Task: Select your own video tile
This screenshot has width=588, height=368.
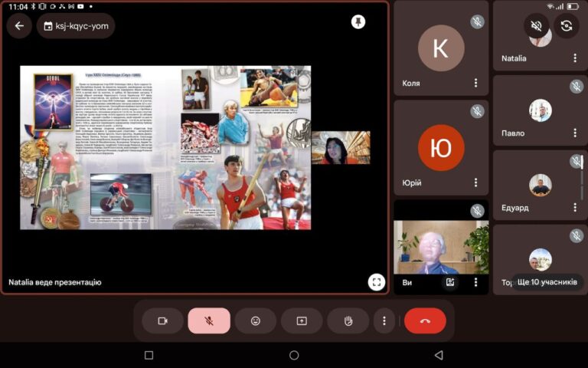Action: (x=441, y=247)
